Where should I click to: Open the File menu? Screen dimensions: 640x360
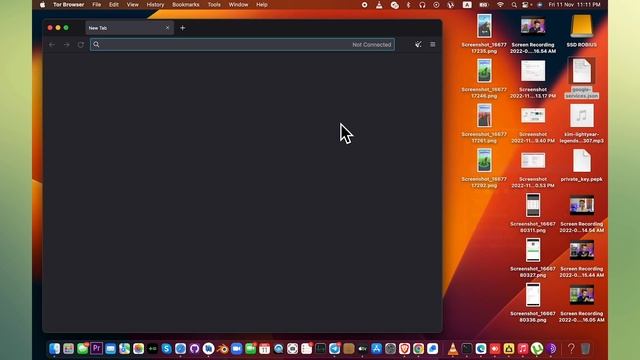point(96,4)
